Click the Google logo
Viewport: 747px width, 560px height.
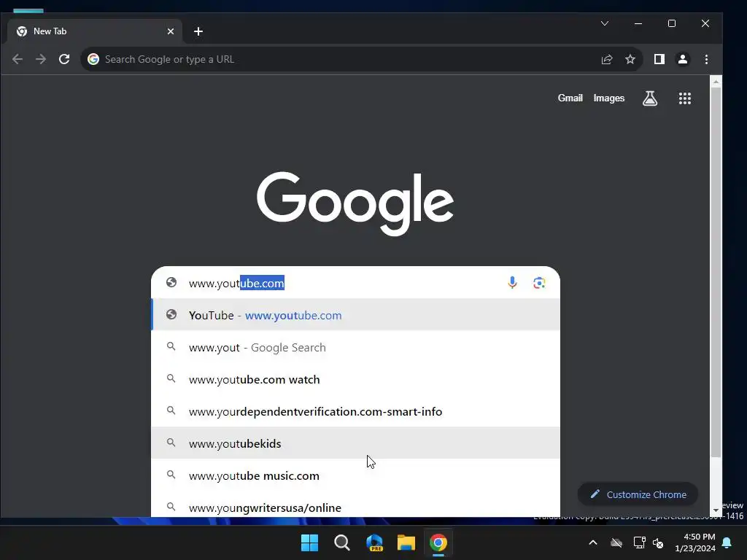tap(355, 203)
